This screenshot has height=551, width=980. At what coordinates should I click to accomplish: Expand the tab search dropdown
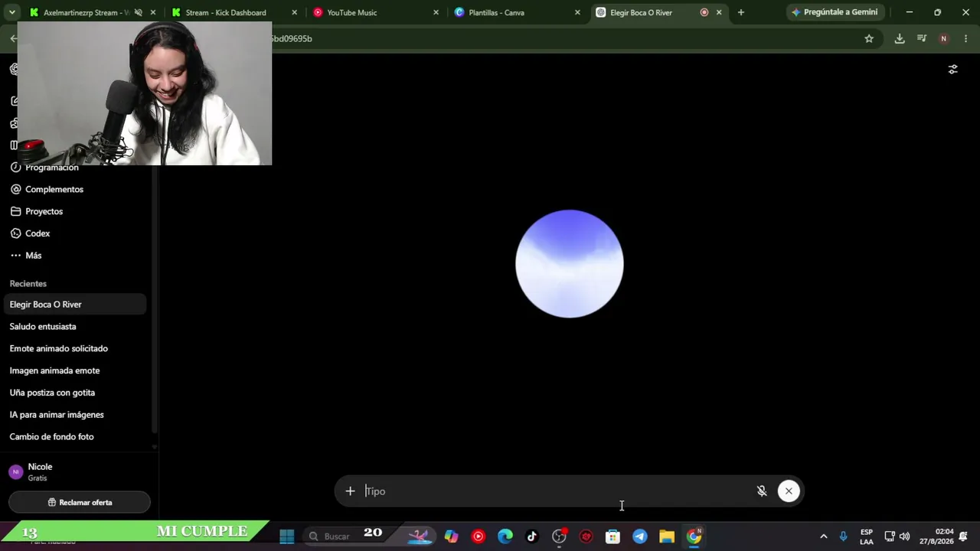(x=11, y=12)
